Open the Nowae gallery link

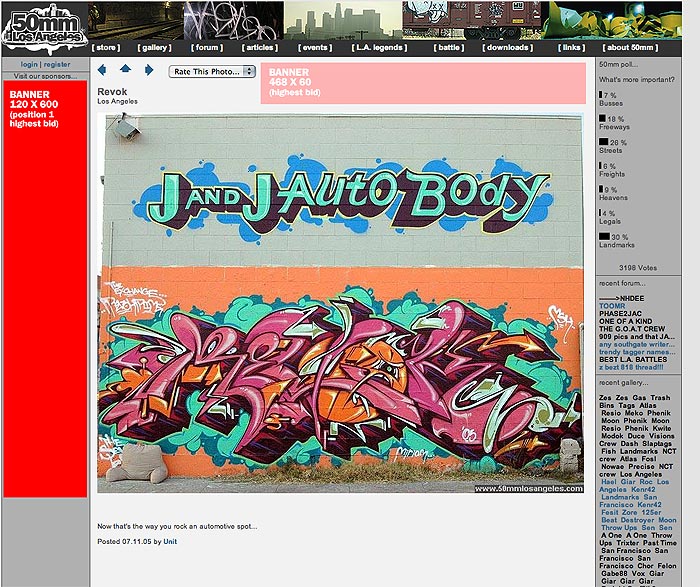(612, 466)
